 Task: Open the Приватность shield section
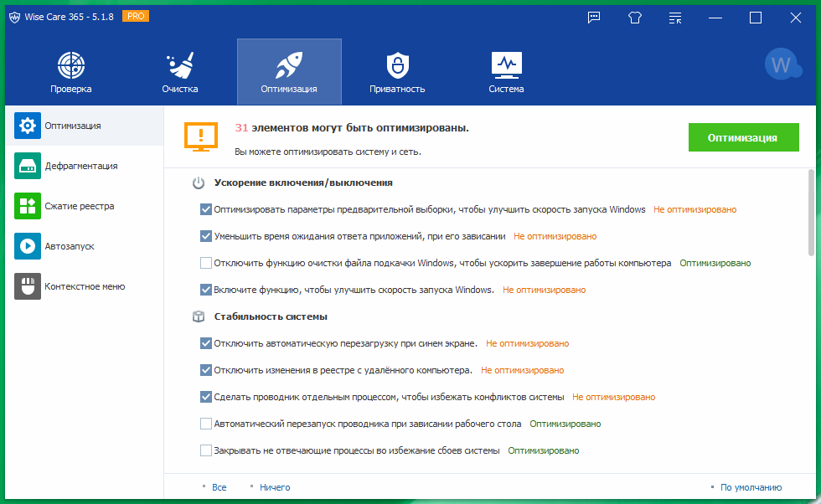click(x=397, y=71)
